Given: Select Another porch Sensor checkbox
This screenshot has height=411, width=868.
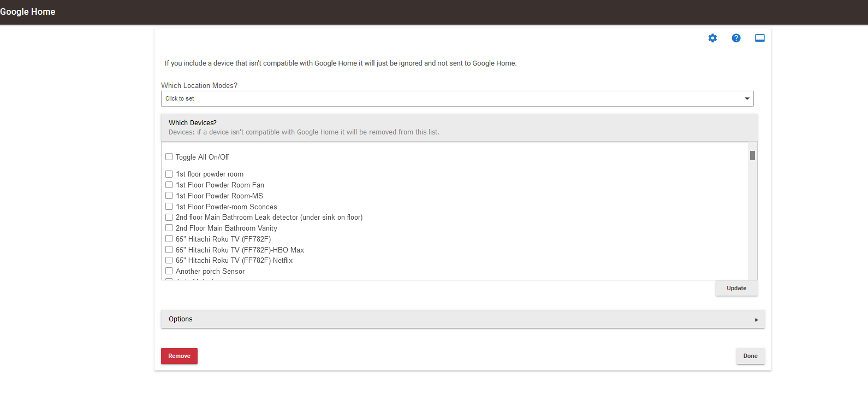Looking at the screenshot, I should click(169, 271).
